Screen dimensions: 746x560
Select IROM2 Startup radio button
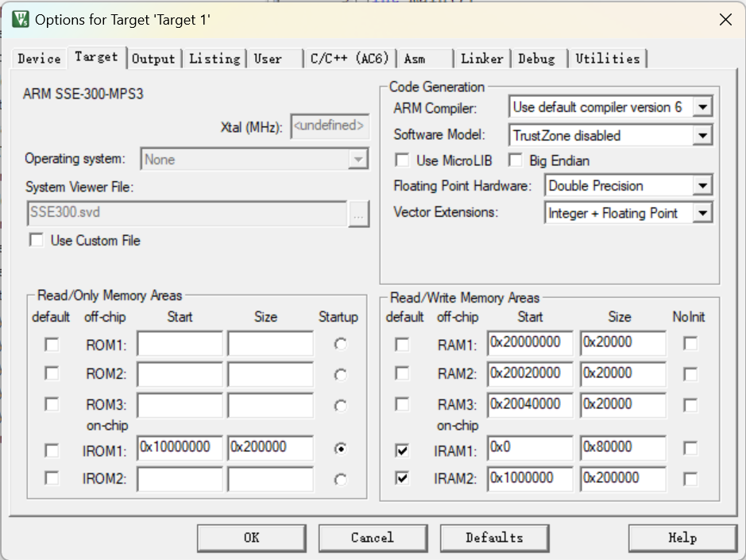click(x=340, y=480)
